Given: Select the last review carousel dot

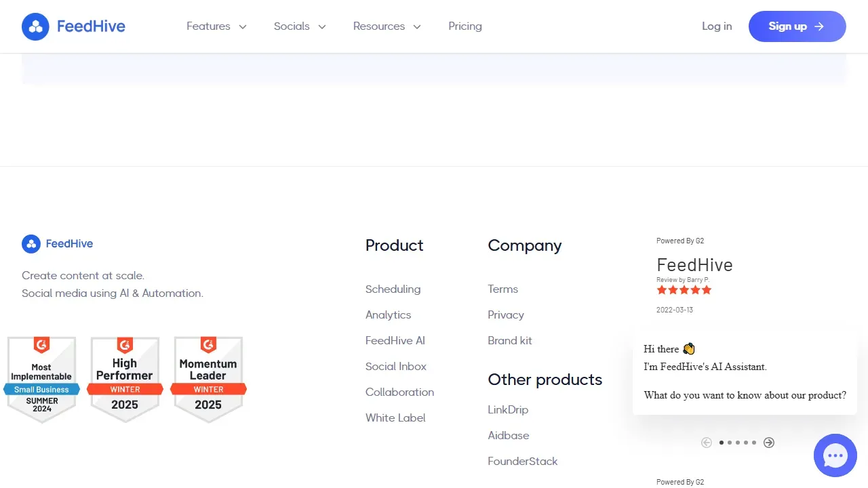Looking at the screenshot, I should click(x=754, y=443).
